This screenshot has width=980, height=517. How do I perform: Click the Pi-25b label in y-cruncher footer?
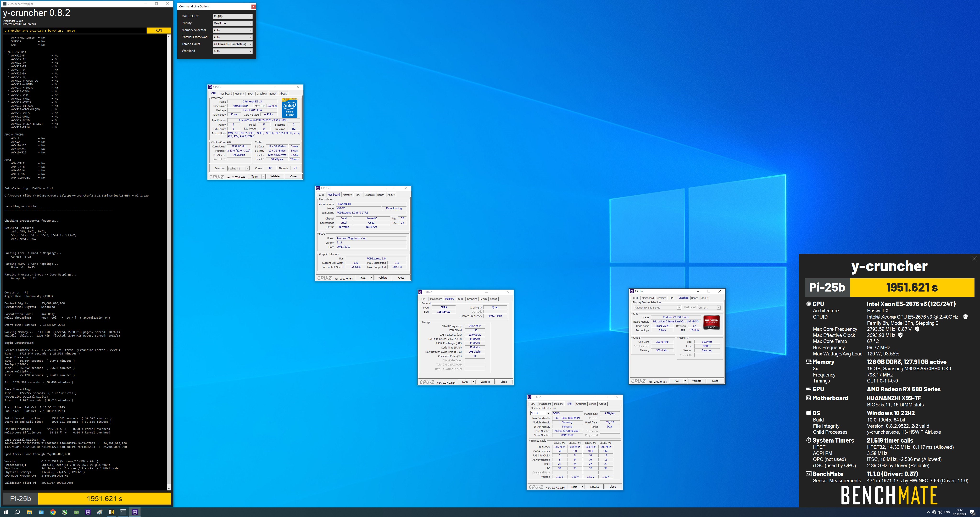(x=21, y=498)
